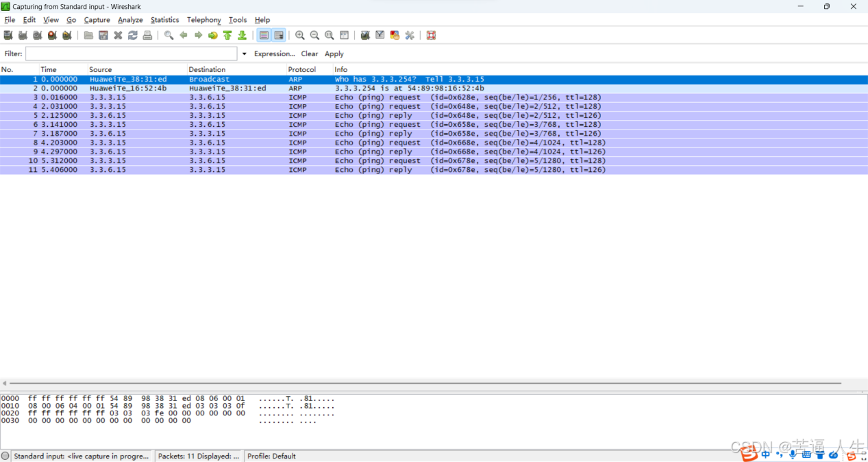868x462 pixels.
Task: Open the View menu
Action: (51, 20)
